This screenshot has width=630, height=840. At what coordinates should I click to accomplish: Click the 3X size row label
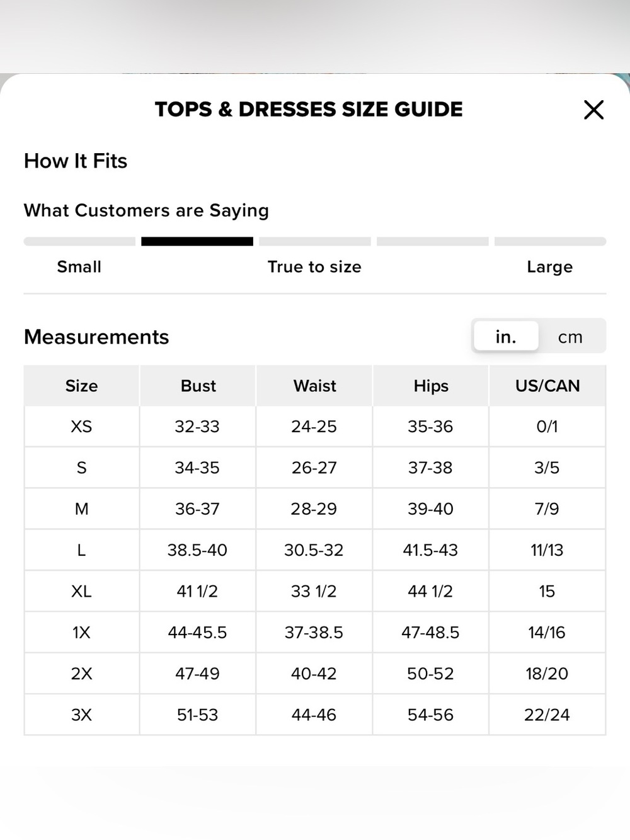[x=82, y=715]
